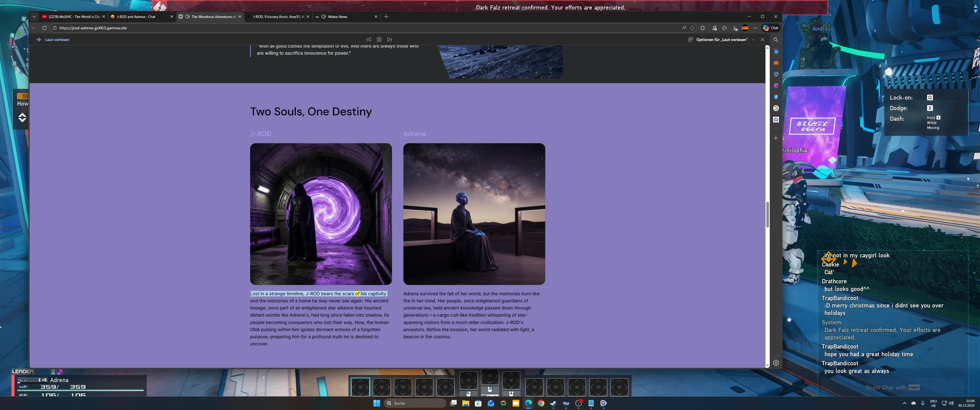Go to previous paragraph in read aloud

point(369,40)
